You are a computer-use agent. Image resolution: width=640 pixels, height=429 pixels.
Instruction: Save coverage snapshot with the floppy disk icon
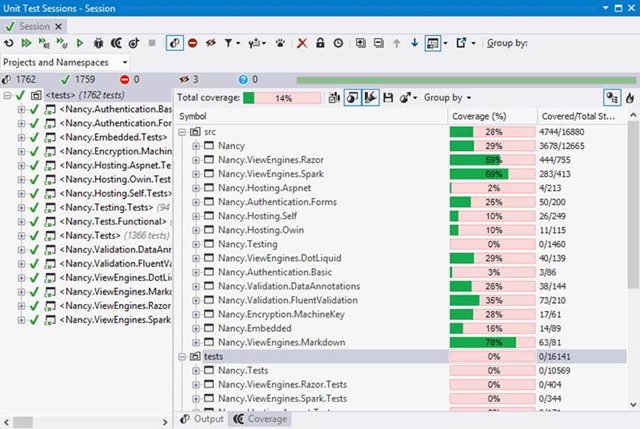[x=388, y=98]
